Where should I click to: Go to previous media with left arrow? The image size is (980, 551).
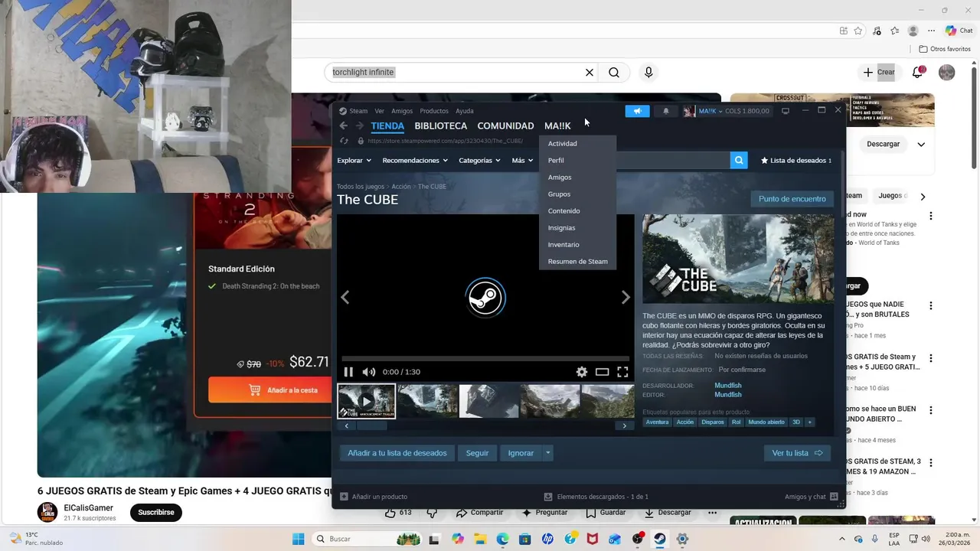coord(345,297)
